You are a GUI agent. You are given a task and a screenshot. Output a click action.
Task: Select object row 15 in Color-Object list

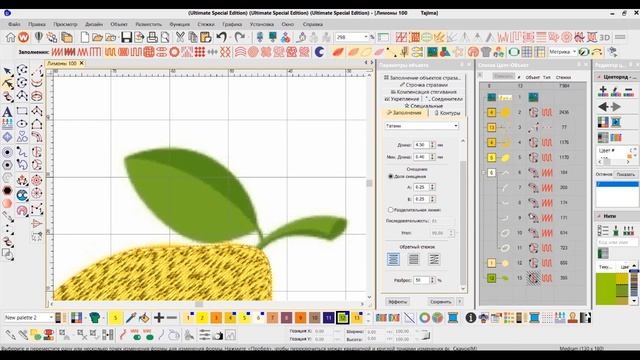(533, 278)
